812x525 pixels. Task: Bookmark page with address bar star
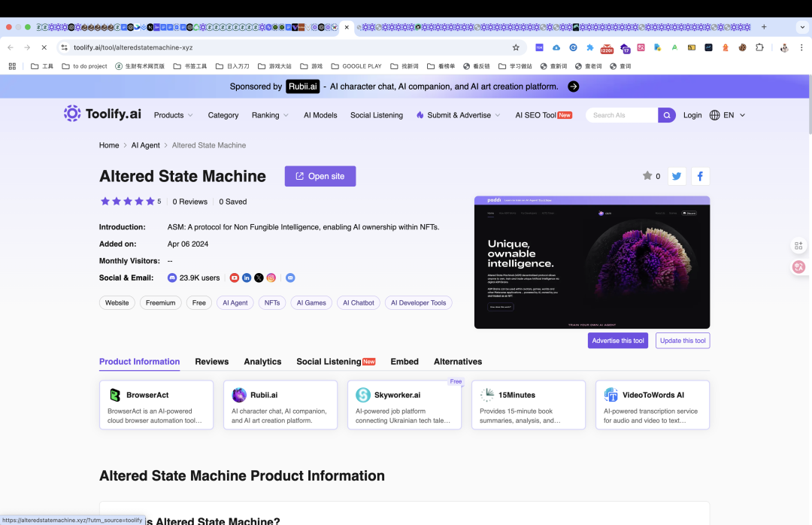[x=516, y=47]
